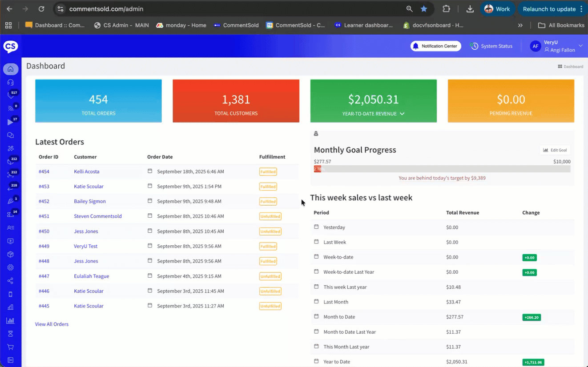
Task: Click the Edit Goal button
Action: [555, 150]
